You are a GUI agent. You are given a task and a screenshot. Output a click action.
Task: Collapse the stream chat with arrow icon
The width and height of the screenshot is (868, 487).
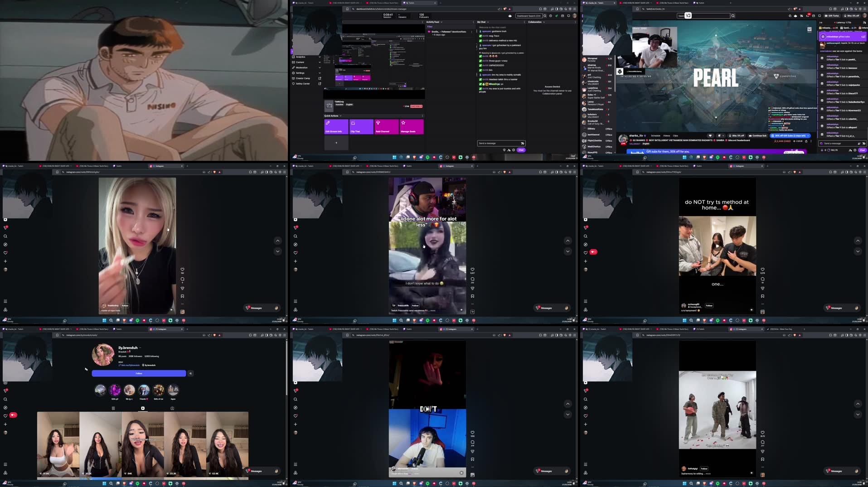click(x=820, y=22)
